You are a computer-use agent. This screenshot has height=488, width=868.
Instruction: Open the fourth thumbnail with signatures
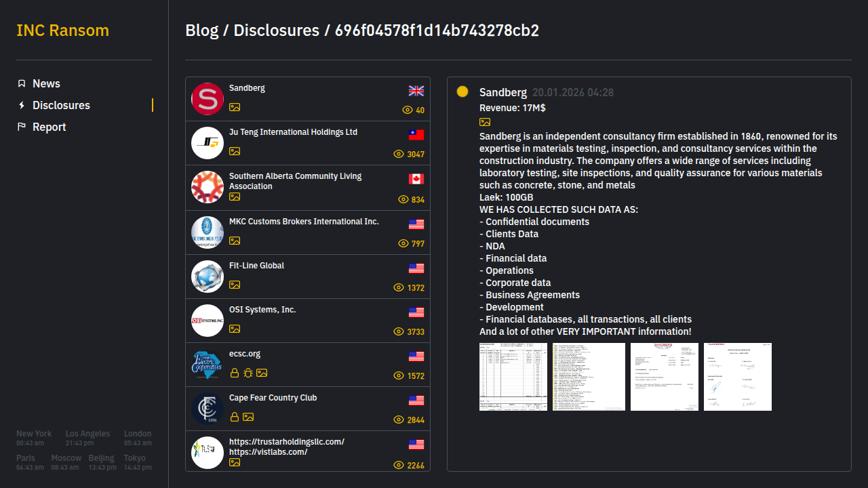[x=737, y=377]
